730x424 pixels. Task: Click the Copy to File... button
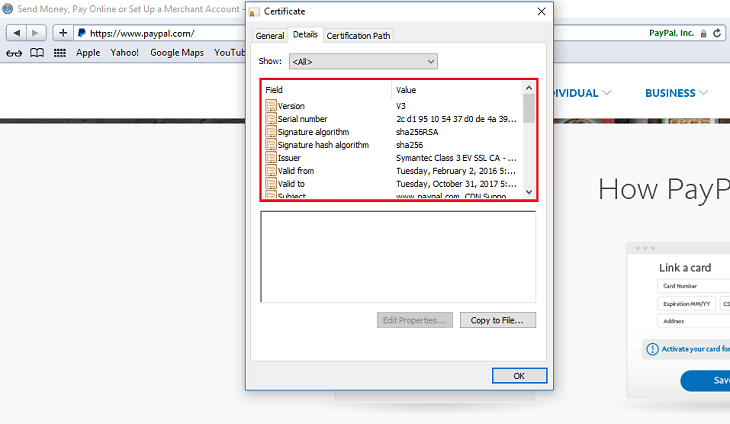point(498,320)
